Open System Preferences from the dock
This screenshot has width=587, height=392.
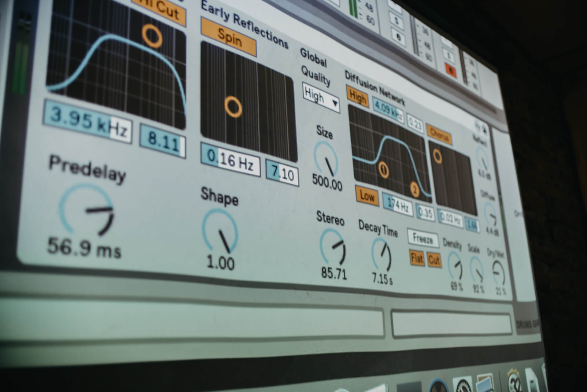(463, 386)
